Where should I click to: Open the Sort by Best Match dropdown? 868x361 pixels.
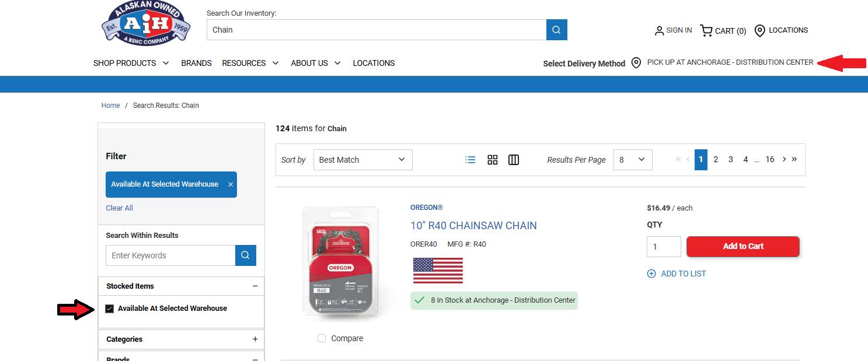[362, 160]
